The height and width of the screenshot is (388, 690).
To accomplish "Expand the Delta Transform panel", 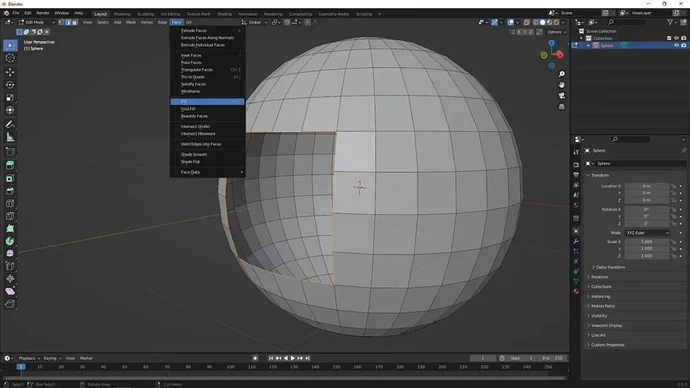I will (610, 267).
